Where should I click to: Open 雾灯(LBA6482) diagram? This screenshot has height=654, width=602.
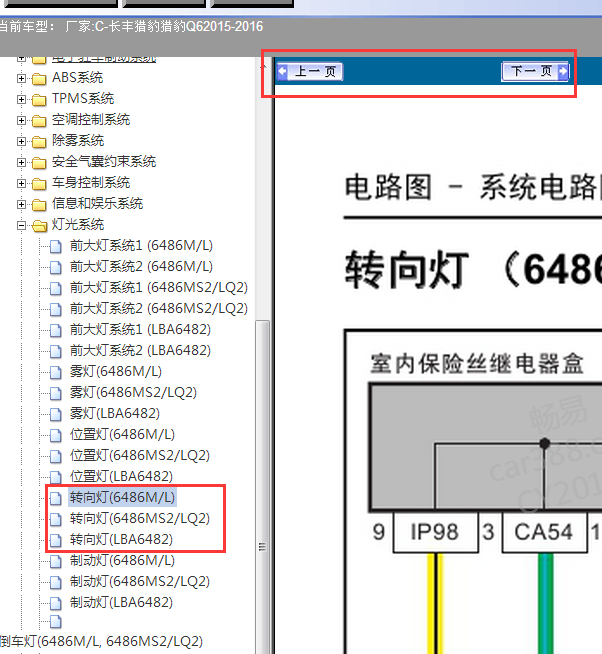point(115,414)
